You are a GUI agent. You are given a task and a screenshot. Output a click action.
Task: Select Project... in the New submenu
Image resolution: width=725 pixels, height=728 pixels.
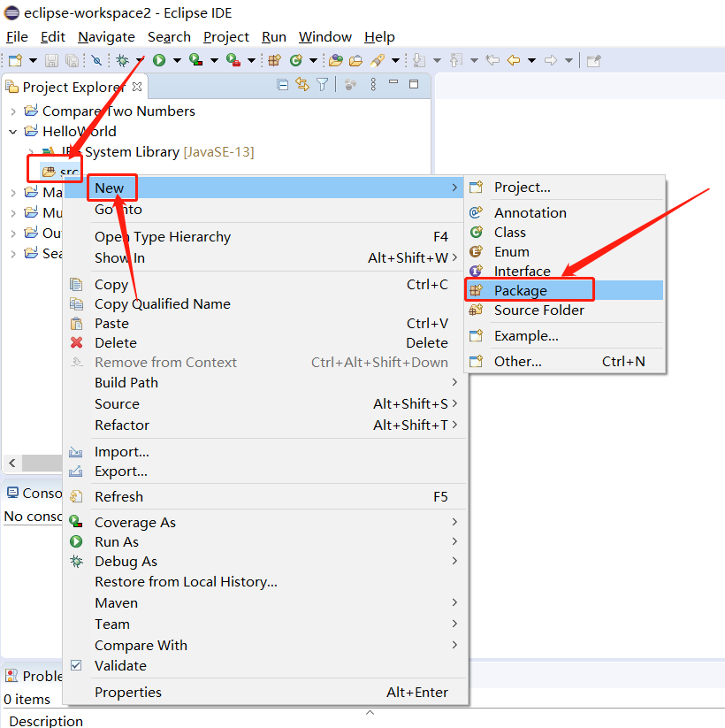pos(564,188)
